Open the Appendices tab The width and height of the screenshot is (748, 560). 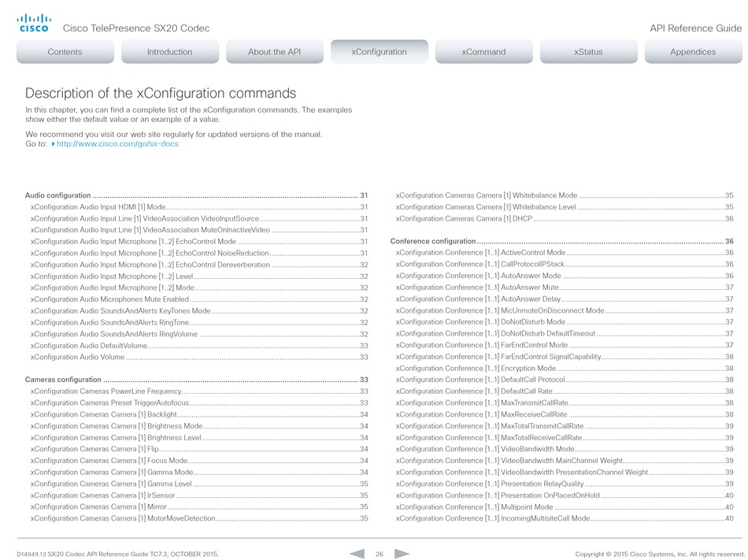click(693, 51)
